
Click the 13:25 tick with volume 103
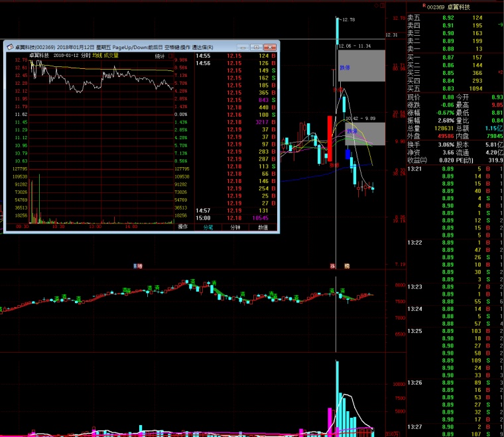click(x=455, y=331)
